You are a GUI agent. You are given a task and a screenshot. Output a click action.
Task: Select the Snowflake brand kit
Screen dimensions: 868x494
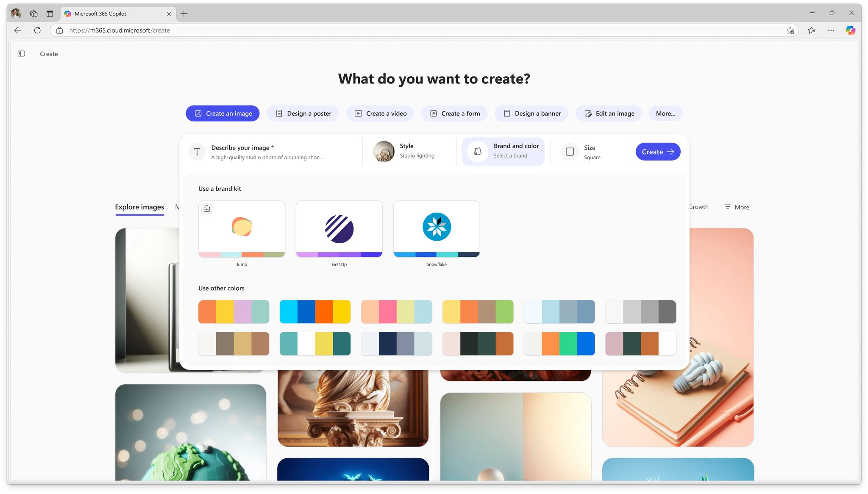[x=437, y=229]
